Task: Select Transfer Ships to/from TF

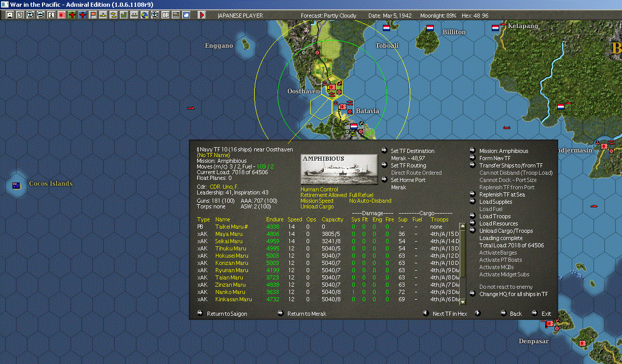Action: [x=510, y=165]
